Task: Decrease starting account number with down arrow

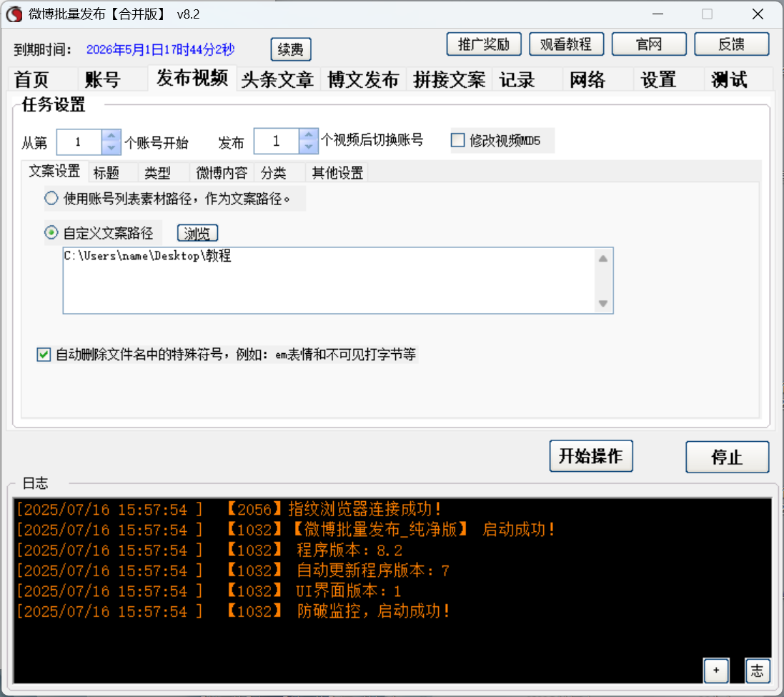Action: (x=111, y=148)
